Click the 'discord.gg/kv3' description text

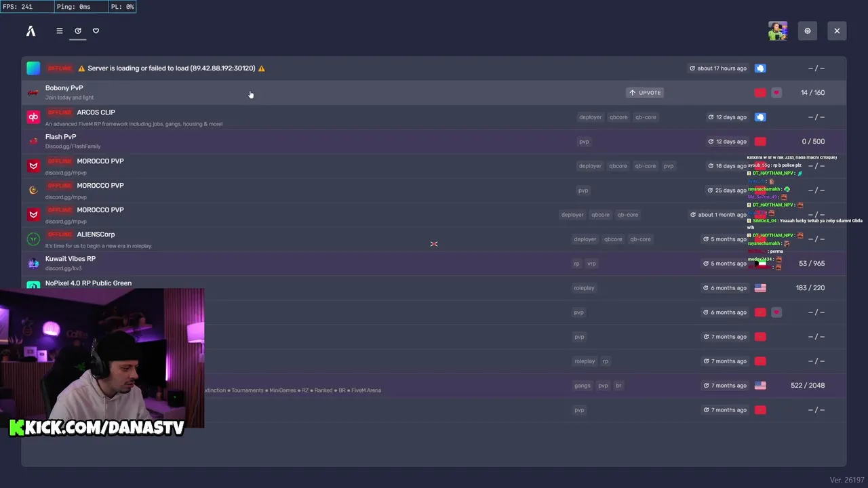pyautogui.click(x=63, y=268)
